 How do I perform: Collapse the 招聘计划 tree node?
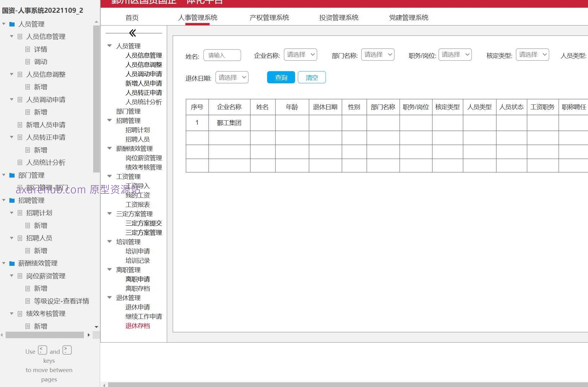pyautogui.click(x=12, y=213)
